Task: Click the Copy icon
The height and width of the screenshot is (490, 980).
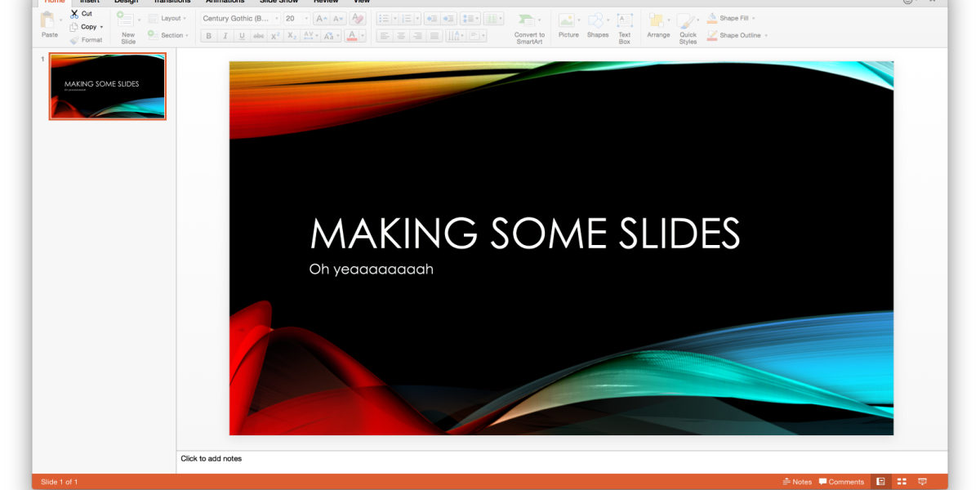Action: [x=74, y=27]
